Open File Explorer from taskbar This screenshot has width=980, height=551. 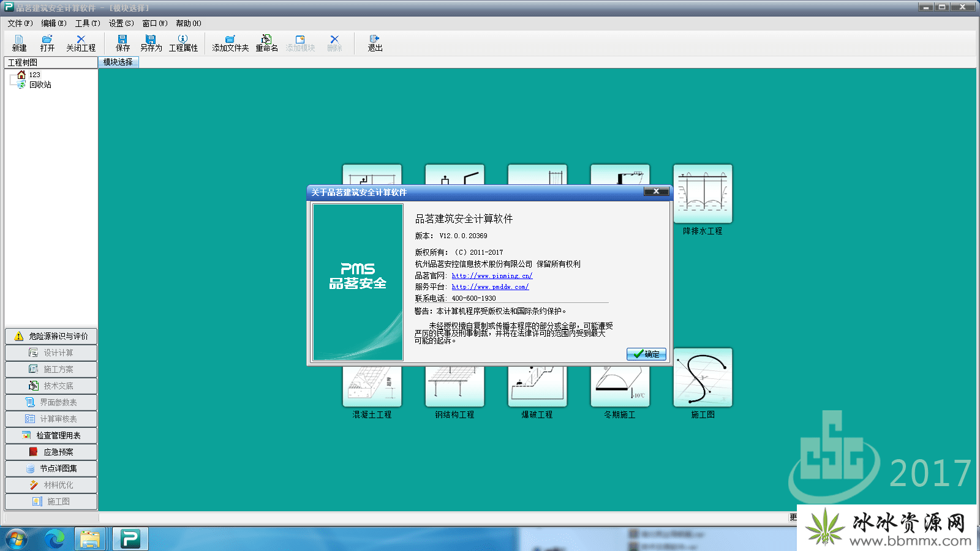(x=91, y=539)
